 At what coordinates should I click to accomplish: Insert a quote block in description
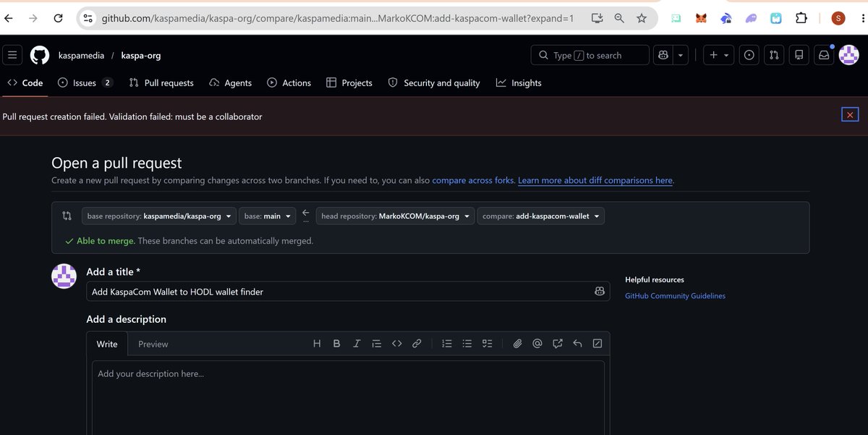coord(376,344)
